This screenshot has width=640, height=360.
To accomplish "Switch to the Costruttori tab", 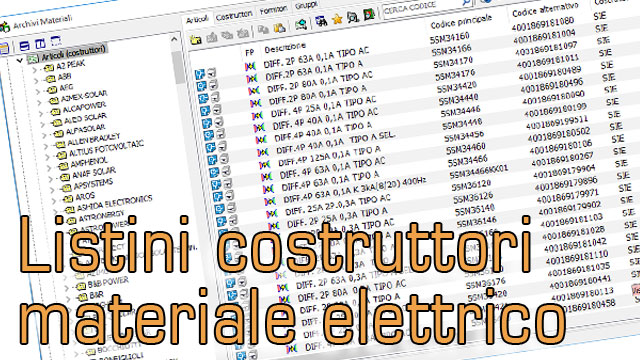I will tap(234, 16).
